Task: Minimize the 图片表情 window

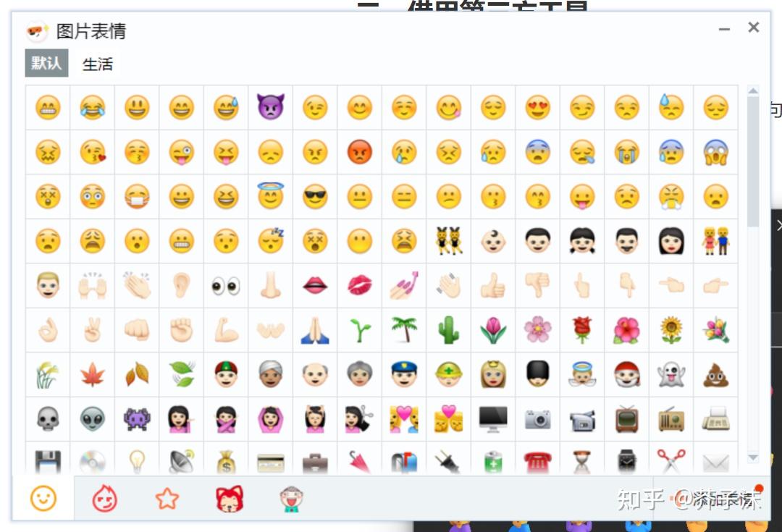Action: [723, 28]
